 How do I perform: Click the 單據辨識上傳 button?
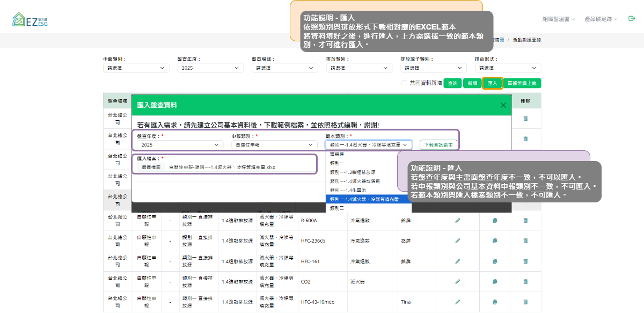[x=522, y=83]
